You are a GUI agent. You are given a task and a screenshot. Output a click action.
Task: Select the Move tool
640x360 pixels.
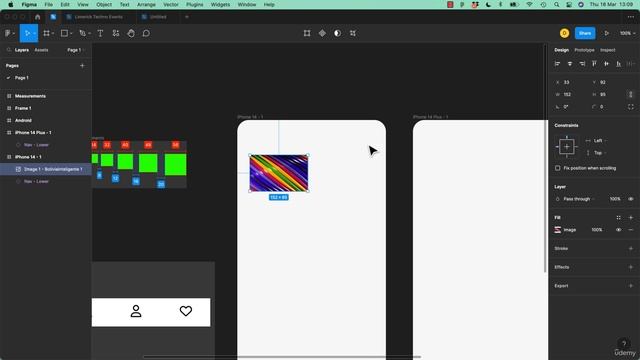click(27, 33)
